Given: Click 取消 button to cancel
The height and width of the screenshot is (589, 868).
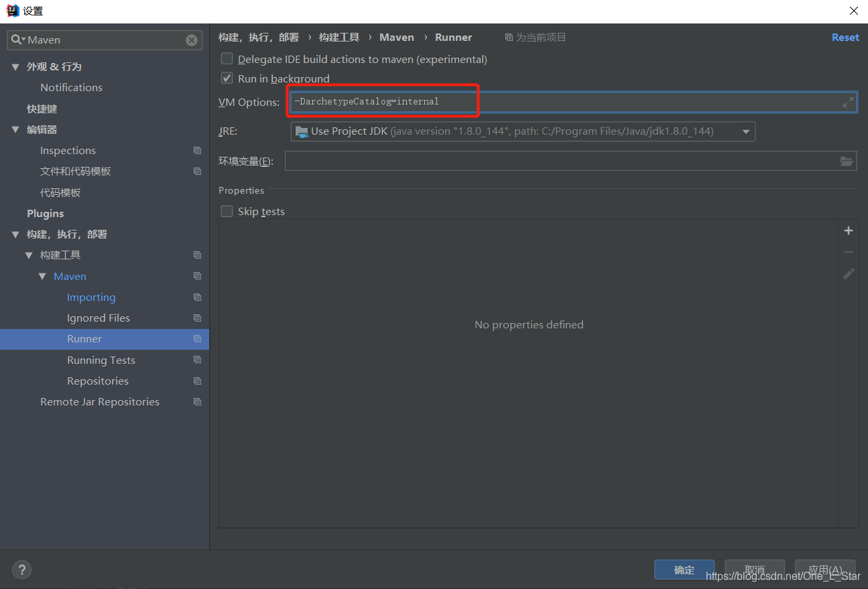Looking at the screenshot, I should 755,570.
